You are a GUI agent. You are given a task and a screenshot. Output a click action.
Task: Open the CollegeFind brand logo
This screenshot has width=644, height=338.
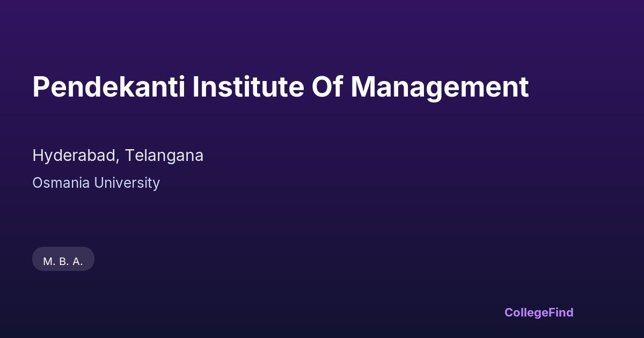[x=539, y=312]
